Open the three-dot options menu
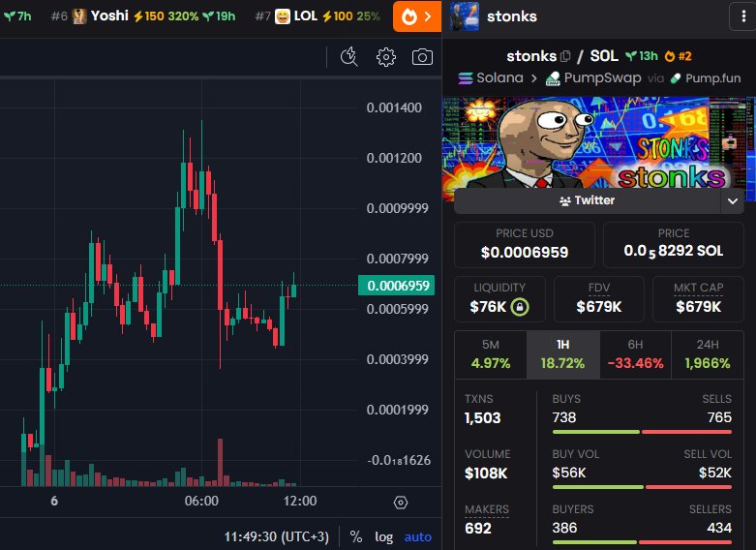The height and width of the screenshot is (550, 756). click(743, 16)
